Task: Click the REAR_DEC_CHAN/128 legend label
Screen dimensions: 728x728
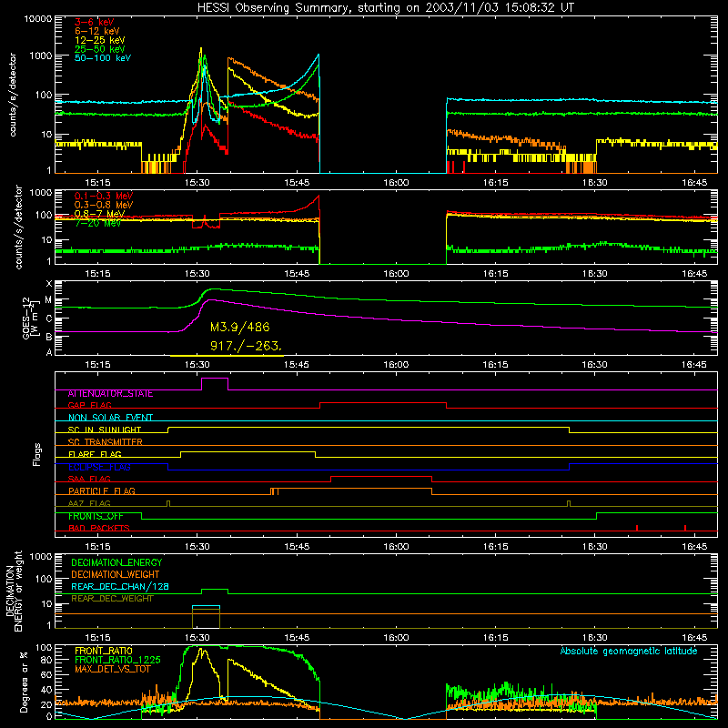Action: (120, 587)
